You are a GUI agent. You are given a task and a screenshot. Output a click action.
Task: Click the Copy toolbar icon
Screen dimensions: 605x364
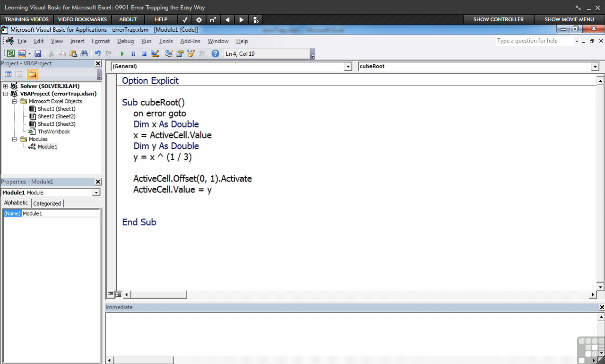pyautogui.click(x=62, y=53)
